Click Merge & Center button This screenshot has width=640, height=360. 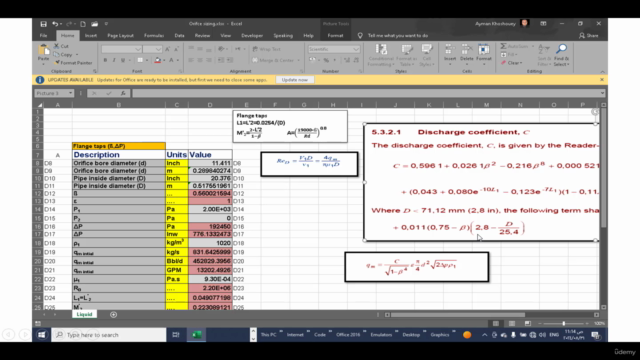273,60
